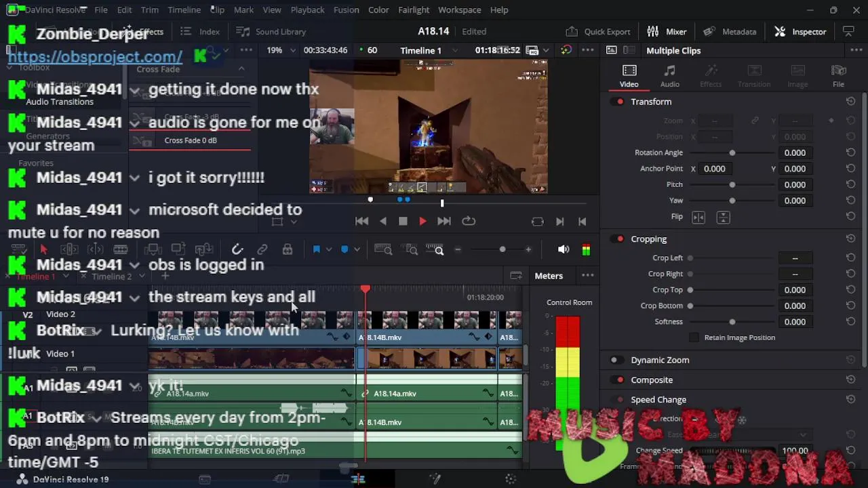Mute audio with the speaker icon
The height and width of the screenshot is (488, 868).
564,249
